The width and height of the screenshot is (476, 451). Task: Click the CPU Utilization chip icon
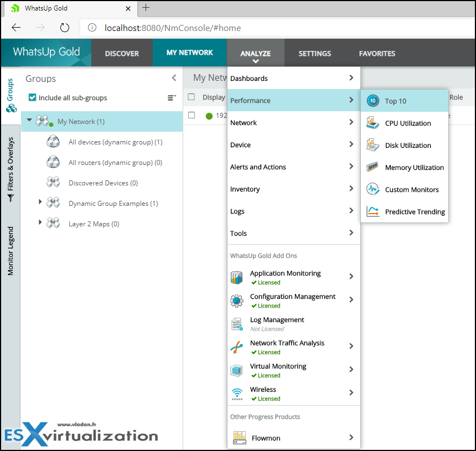coord(373,123)
